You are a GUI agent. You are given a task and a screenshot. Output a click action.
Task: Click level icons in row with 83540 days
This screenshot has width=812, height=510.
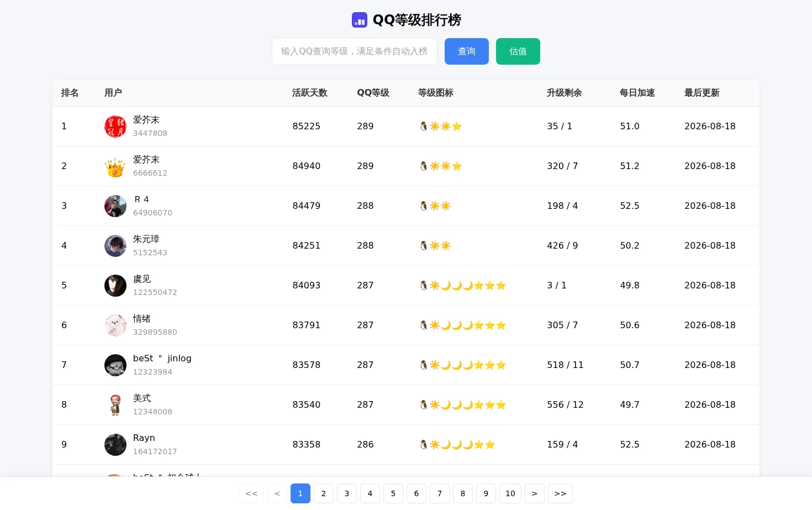coord(462,405)
